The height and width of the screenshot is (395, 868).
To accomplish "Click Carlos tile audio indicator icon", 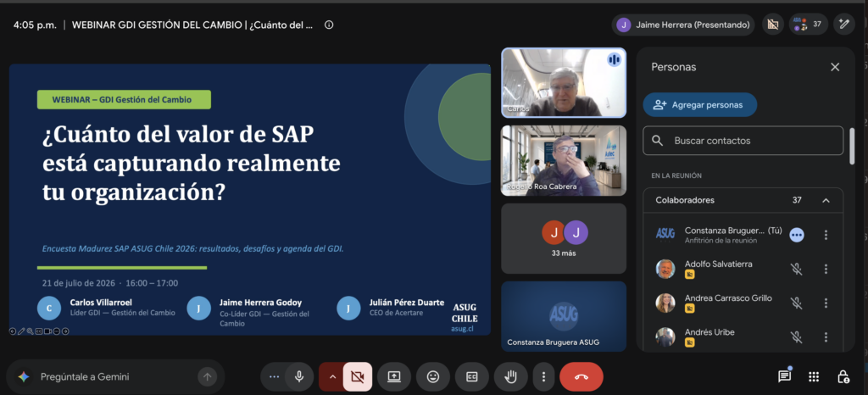I will [614, 59].
